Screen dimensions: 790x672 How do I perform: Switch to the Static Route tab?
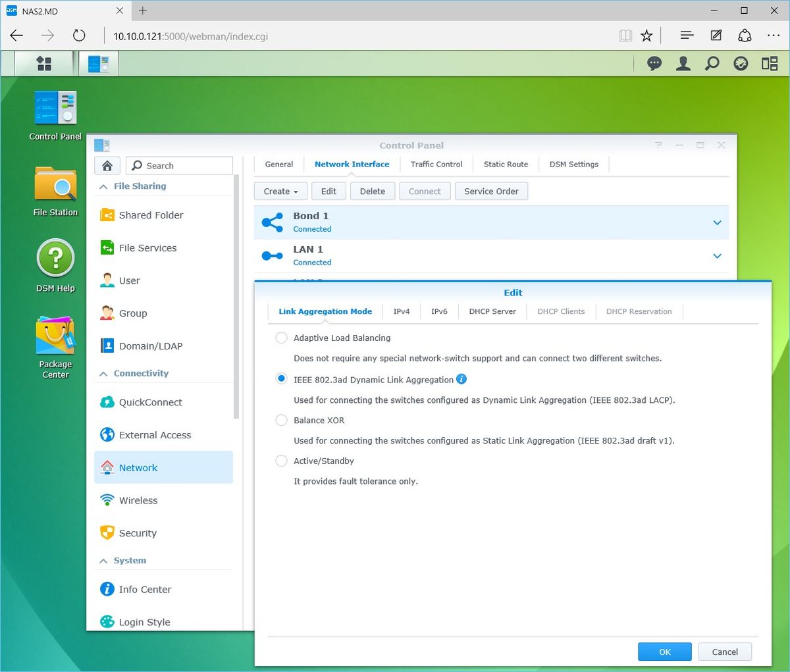[506, 165]
